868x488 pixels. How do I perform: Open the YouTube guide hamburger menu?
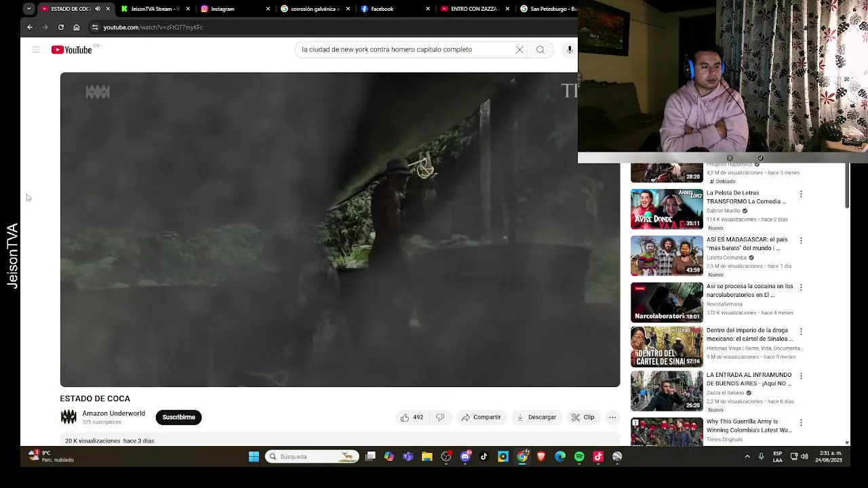[36, 49]
